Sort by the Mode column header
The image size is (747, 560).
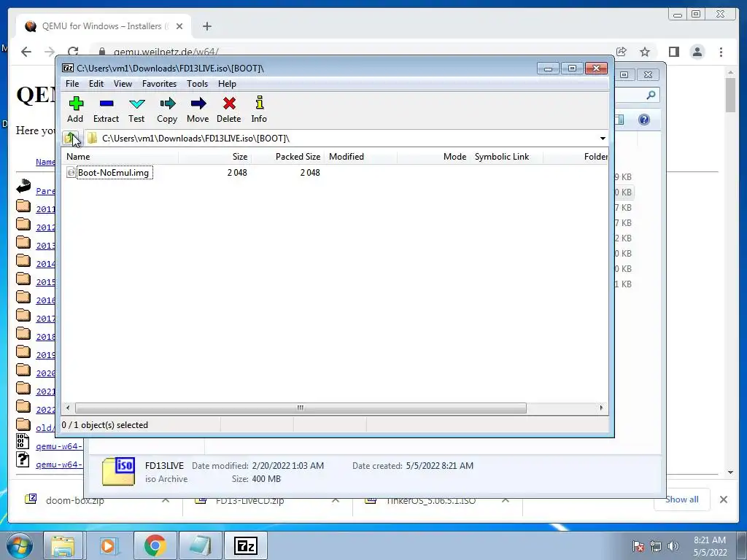point(433,157)
